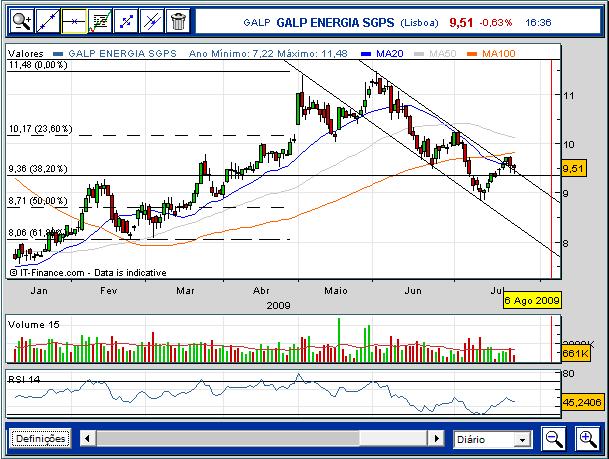
Task: Open the Fibonacci retracement tool
Action: click(100, 21)
